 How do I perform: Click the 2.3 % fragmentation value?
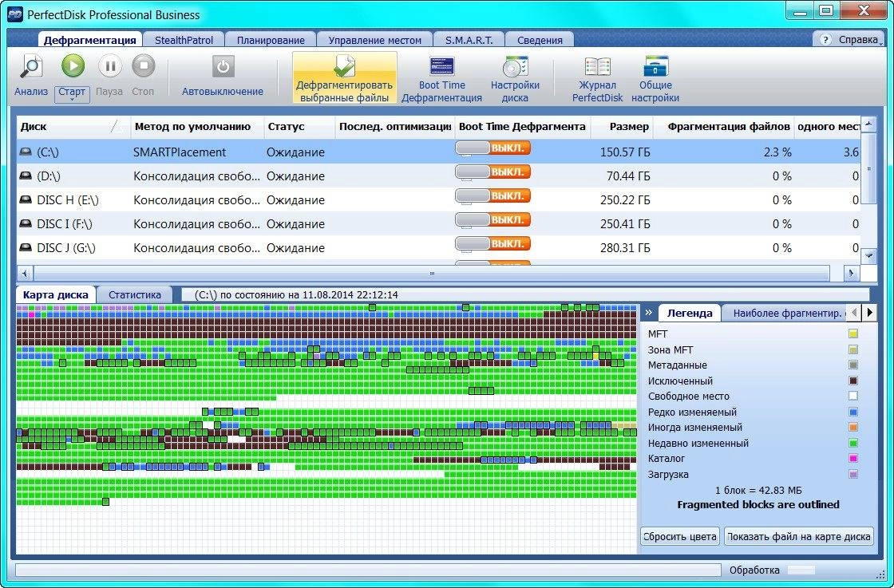point(778,152)
